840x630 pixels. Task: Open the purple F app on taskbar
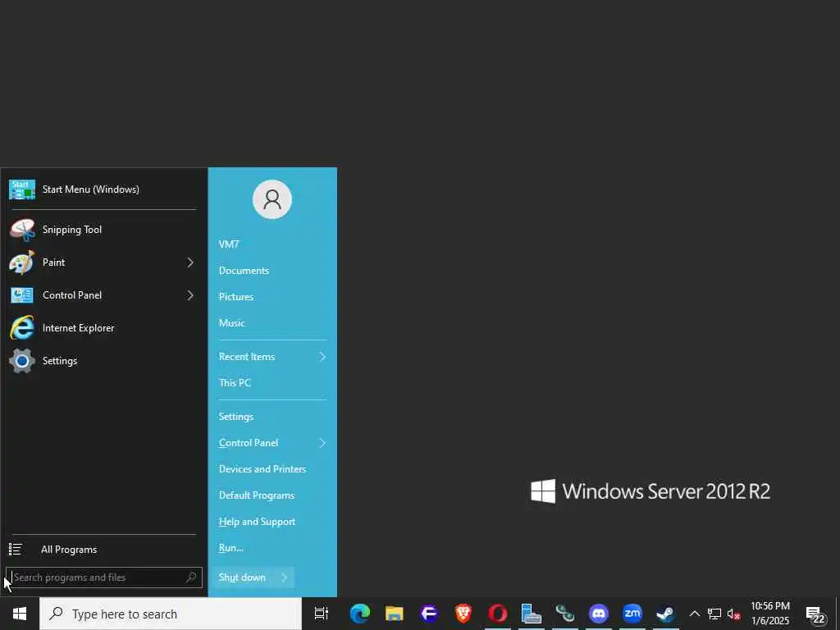pyautogui.click(x=428, y=614)
